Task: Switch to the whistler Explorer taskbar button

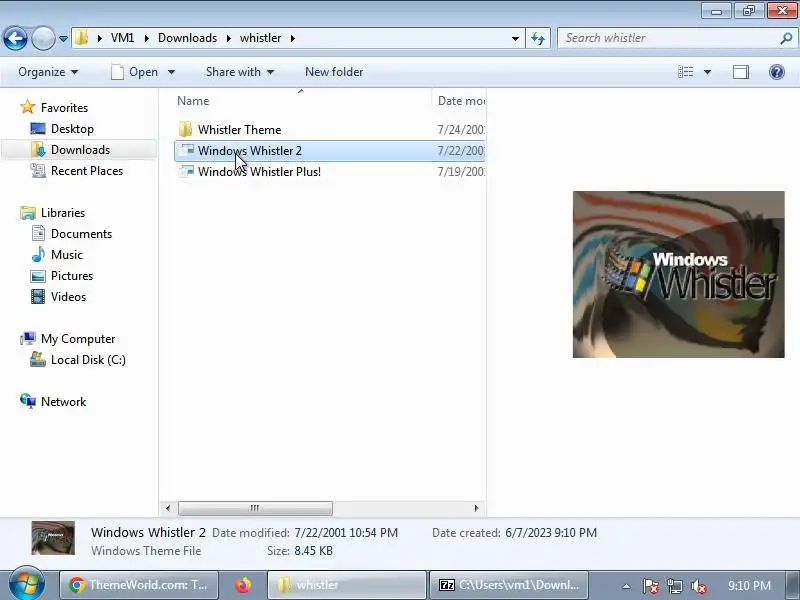Action: tap(346, 585)
